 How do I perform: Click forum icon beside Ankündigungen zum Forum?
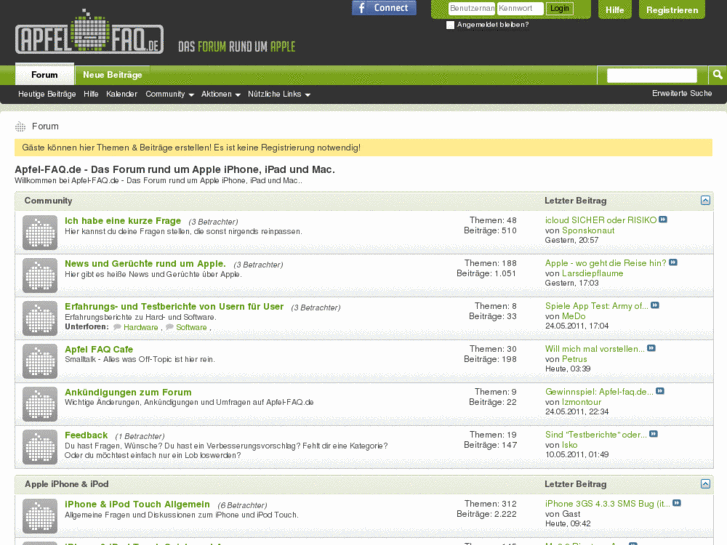click(40, 404)
